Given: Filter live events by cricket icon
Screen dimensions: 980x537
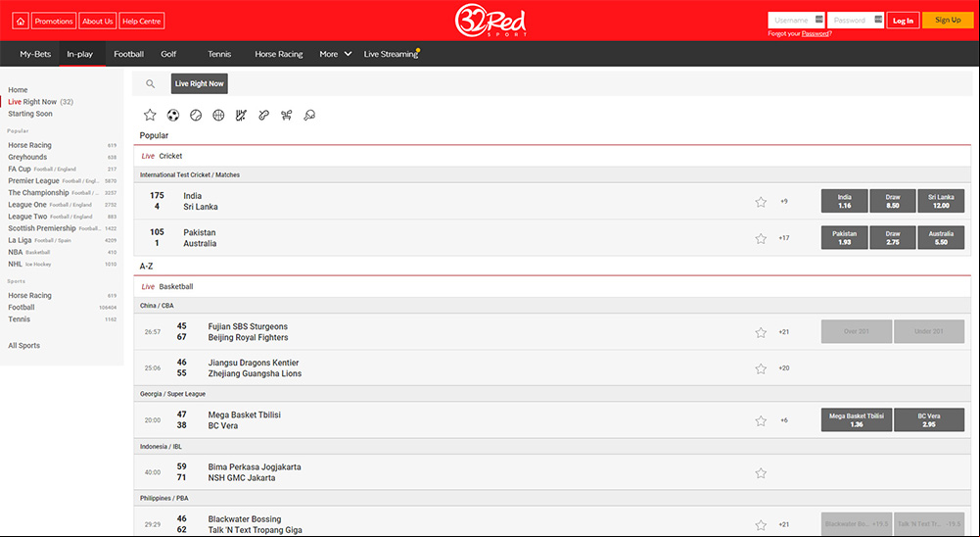Looking at the screenshot, I should pyautogui.click(x=241, y=116).
